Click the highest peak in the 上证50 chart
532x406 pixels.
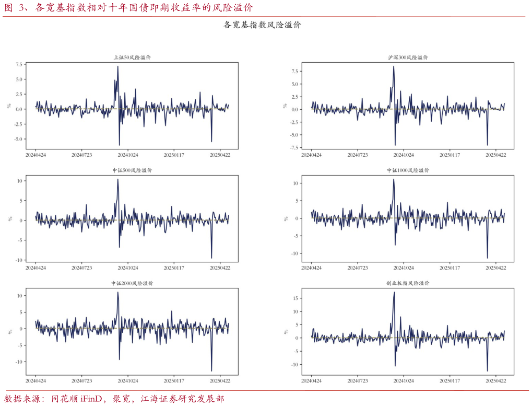pos(117,66)
